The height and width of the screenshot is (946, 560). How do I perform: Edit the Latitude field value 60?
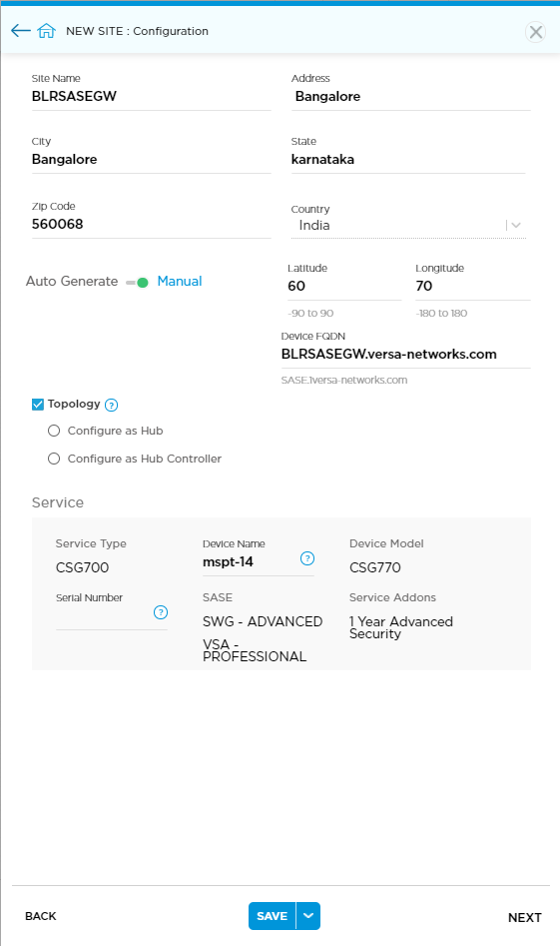coord(344,287)
